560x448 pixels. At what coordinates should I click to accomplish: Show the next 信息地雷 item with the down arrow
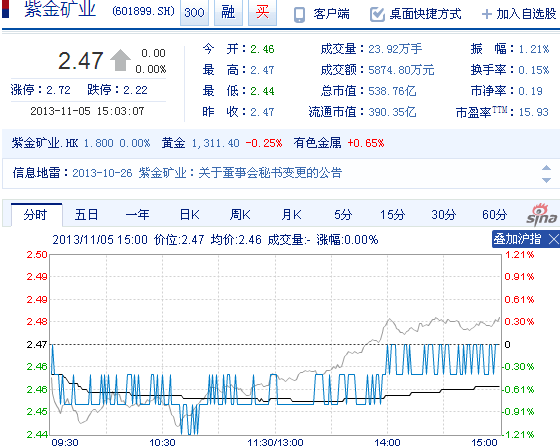tap(546, 180)
